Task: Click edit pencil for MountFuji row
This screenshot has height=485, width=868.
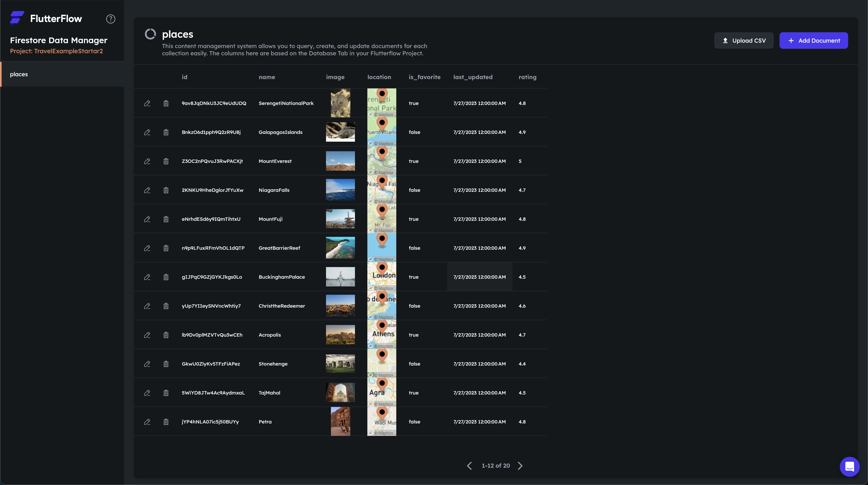Action: 147,219
